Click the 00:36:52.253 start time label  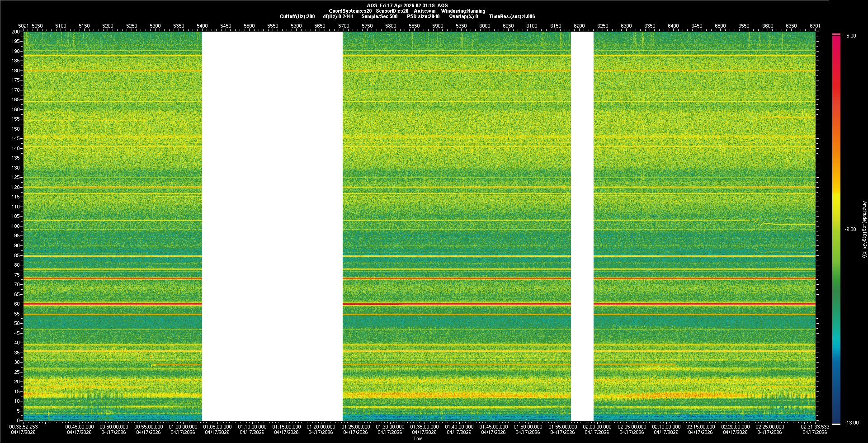24,427
